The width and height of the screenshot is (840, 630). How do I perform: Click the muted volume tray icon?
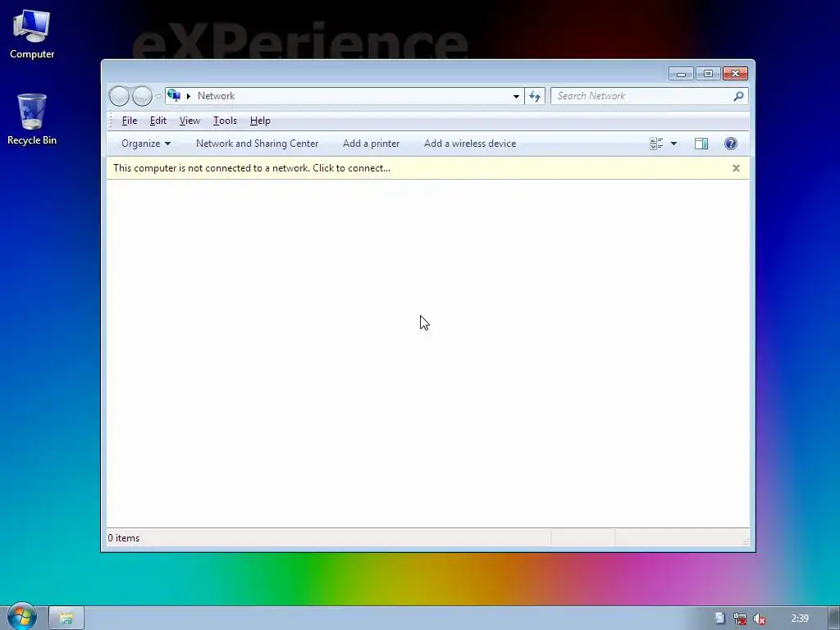tap(759, 619)
